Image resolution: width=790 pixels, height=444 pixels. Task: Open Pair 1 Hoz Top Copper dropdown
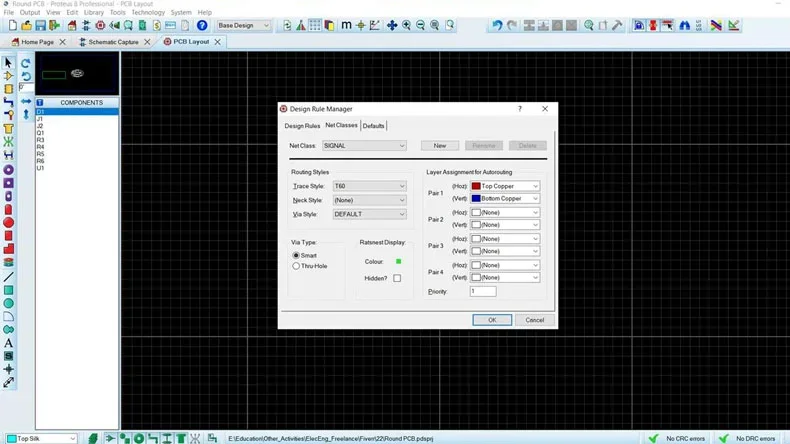click(x=505, y=186)
